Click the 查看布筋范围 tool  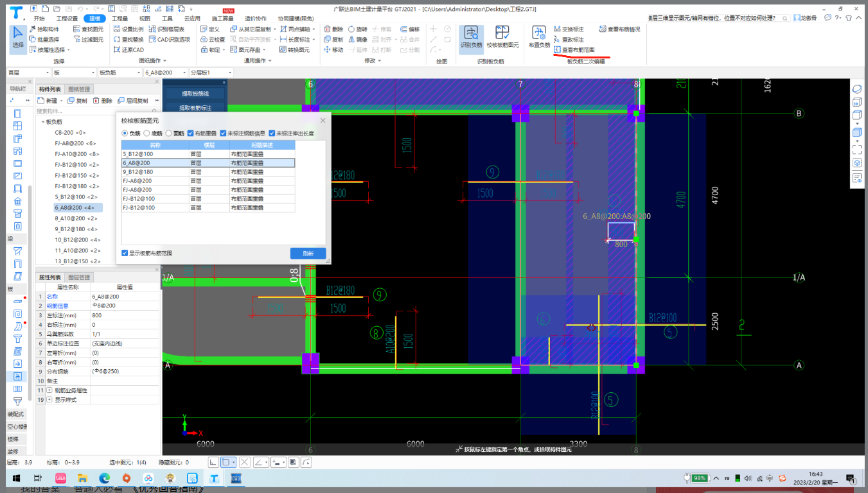(x=574, y=49)
